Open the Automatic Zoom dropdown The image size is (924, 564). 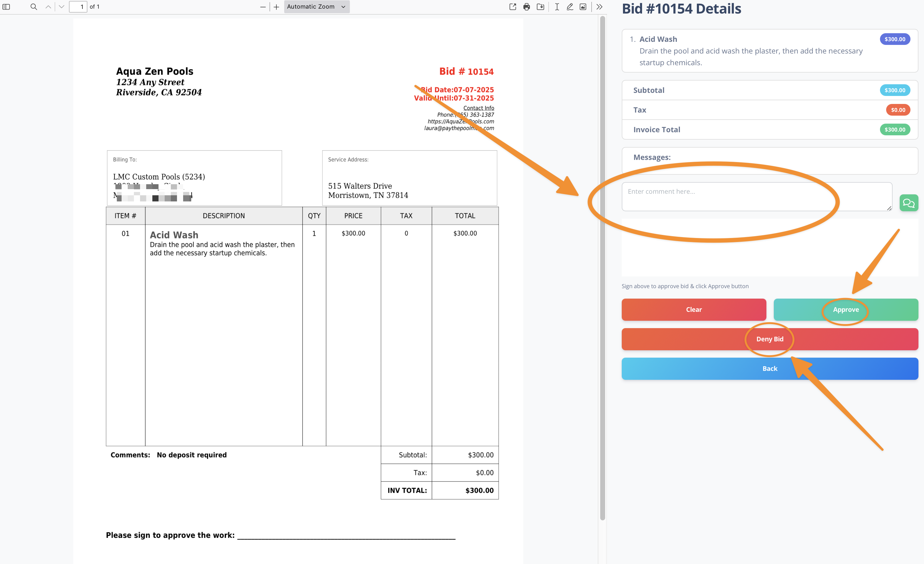[x=316, y=7]
